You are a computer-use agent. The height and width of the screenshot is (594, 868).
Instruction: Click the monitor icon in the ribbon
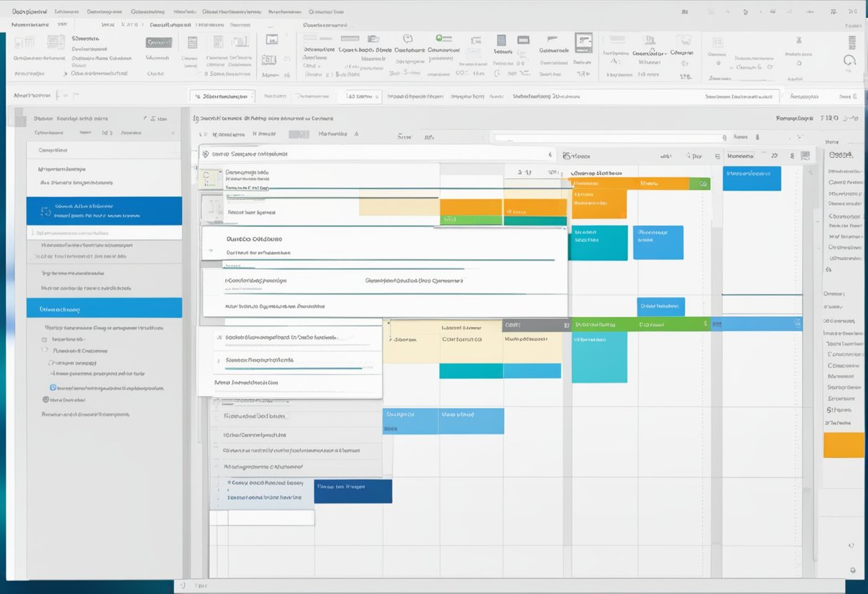pos(271,41)
